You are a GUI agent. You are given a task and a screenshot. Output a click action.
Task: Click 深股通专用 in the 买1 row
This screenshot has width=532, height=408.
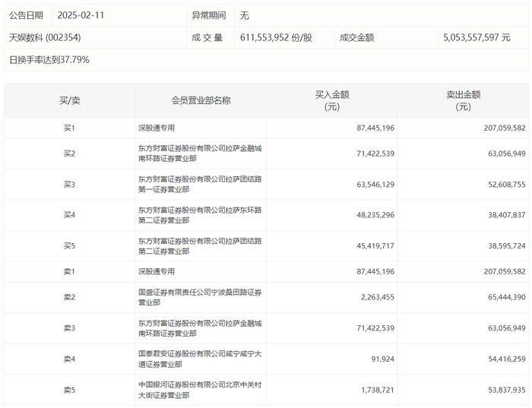[157, 128]
